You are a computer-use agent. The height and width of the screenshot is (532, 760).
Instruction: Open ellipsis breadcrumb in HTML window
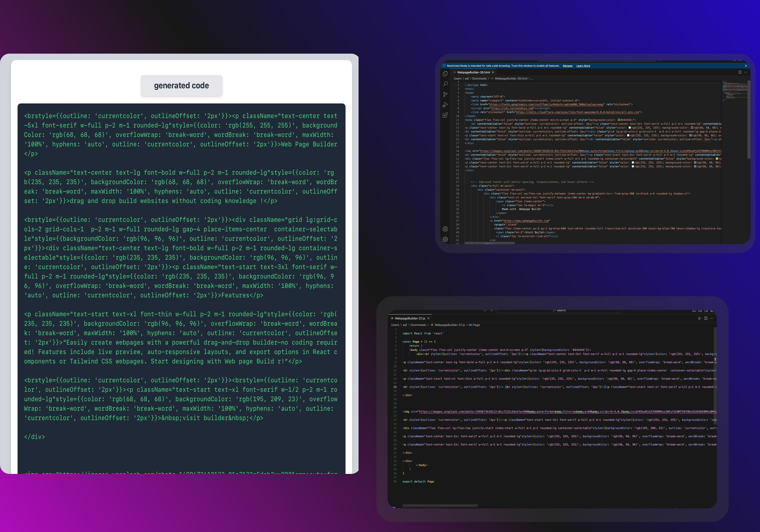532,79
